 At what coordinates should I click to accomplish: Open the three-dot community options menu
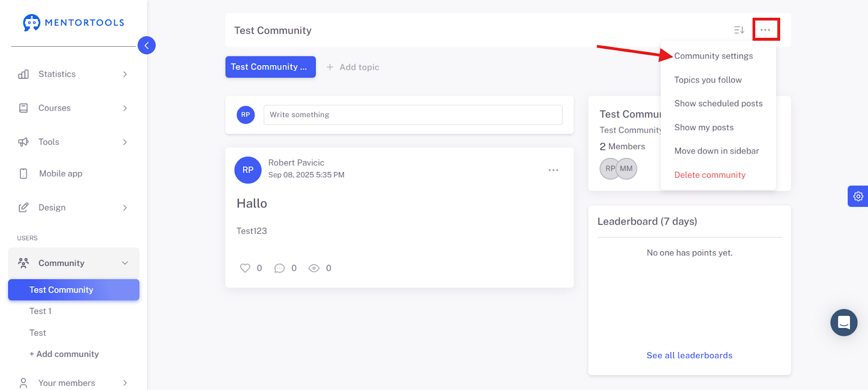(x=765, y=30)
